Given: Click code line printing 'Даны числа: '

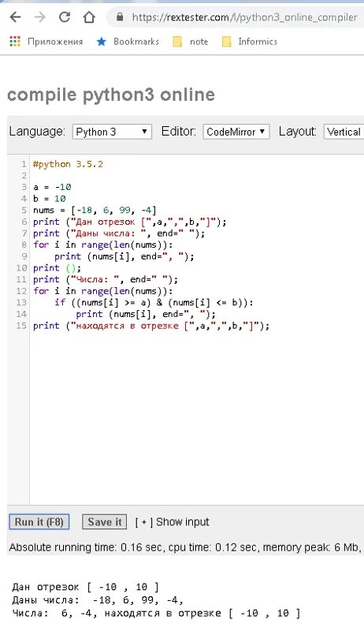Looking at the screenshot, I should (119, 233).
